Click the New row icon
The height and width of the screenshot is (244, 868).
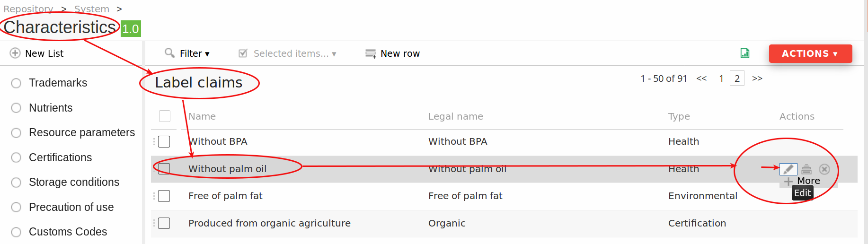(371, 53)
